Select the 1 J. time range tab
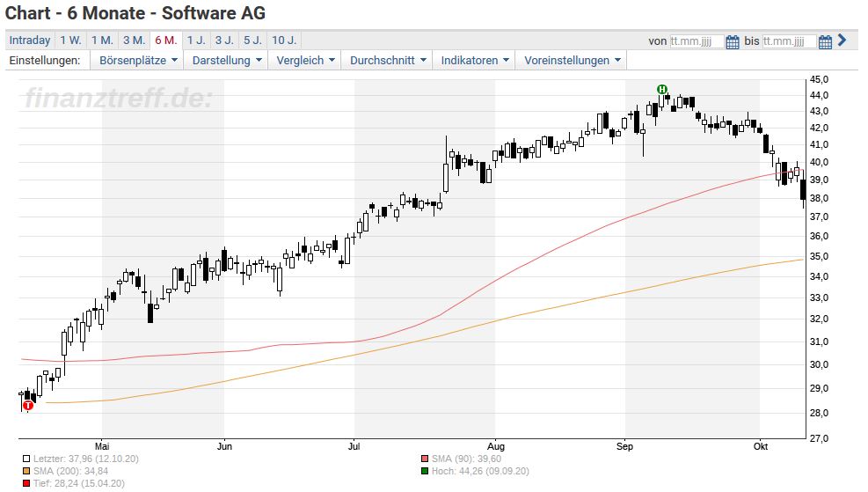Screen dimensions: 868x492 point(196,40)
